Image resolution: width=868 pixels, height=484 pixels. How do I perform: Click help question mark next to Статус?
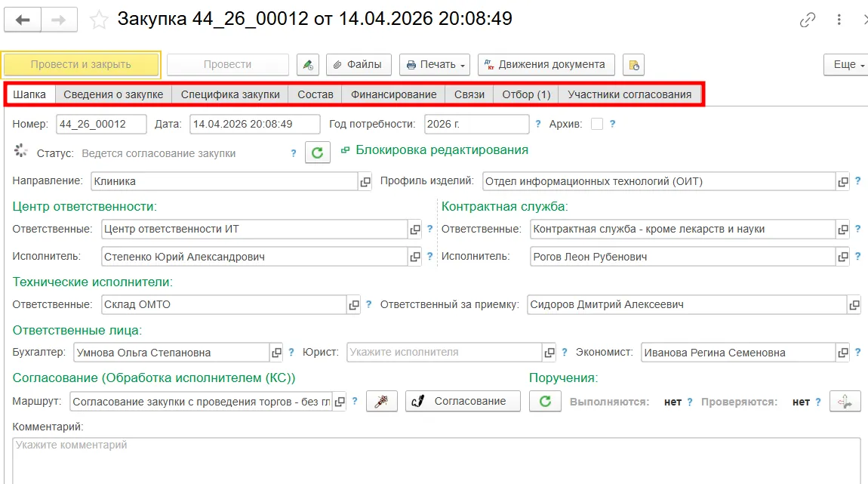[x=294, y=153]
